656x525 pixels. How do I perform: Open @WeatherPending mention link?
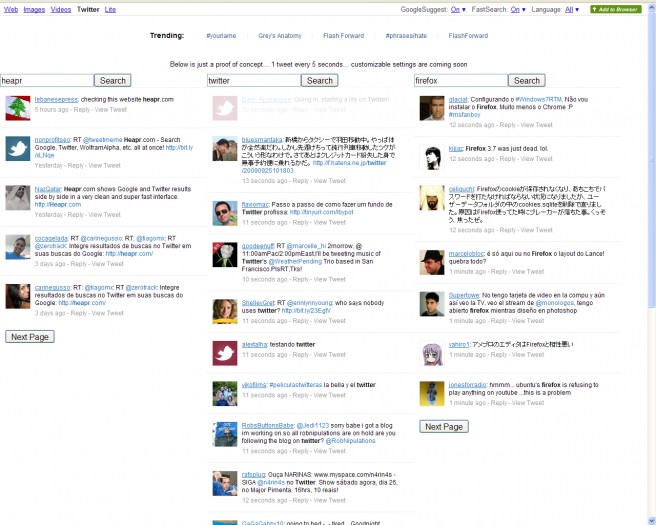click(x=295, y=261)
